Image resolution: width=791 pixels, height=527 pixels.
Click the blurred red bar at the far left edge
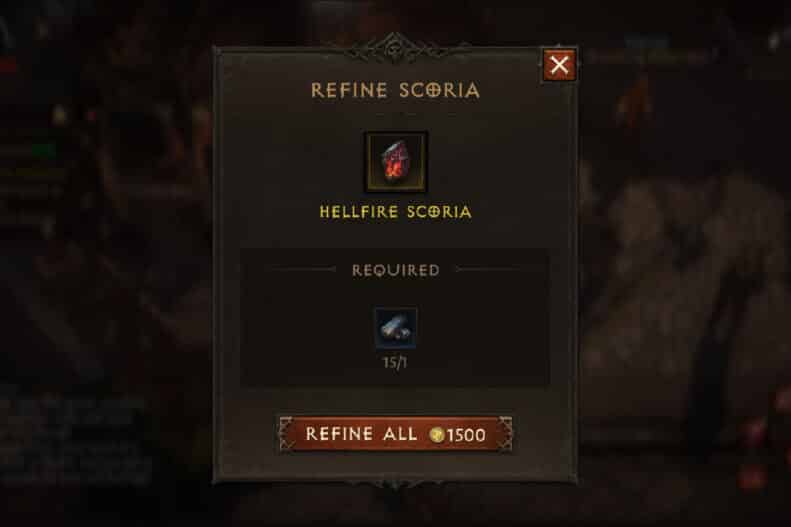click(x=8, y=66)
